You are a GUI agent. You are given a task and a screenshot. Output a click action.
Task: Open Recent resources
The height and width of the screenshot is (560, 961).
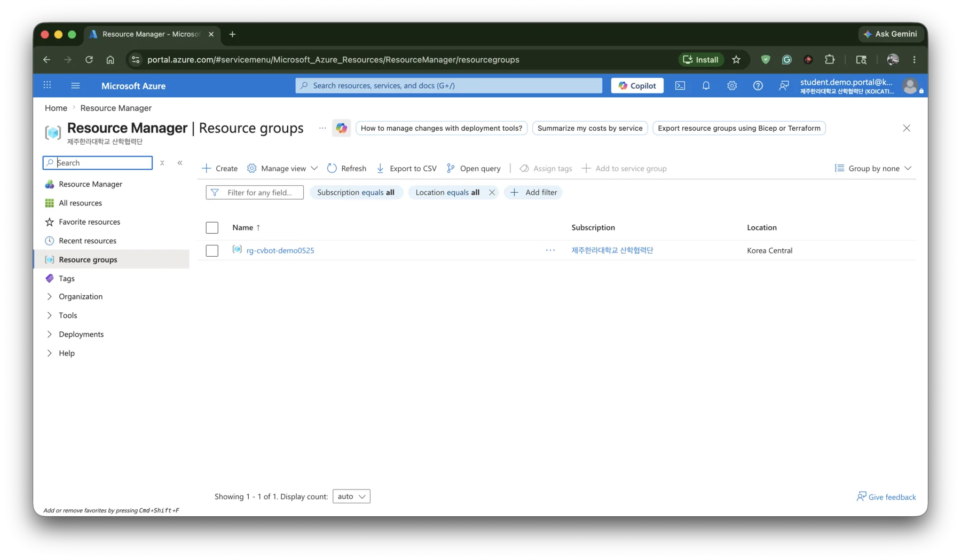pos(88,241)
